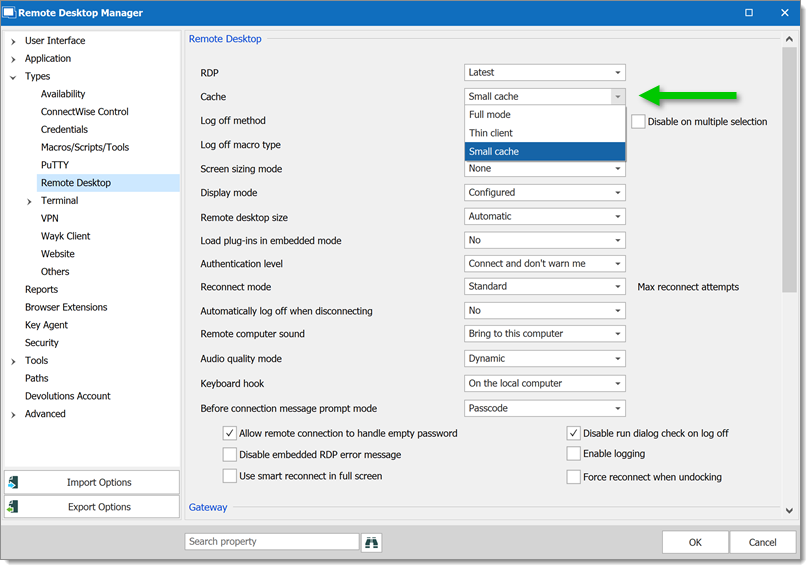Screen dimensions: 811x570
Task: Open the RDP version dropdown
Action: point(545,72)
